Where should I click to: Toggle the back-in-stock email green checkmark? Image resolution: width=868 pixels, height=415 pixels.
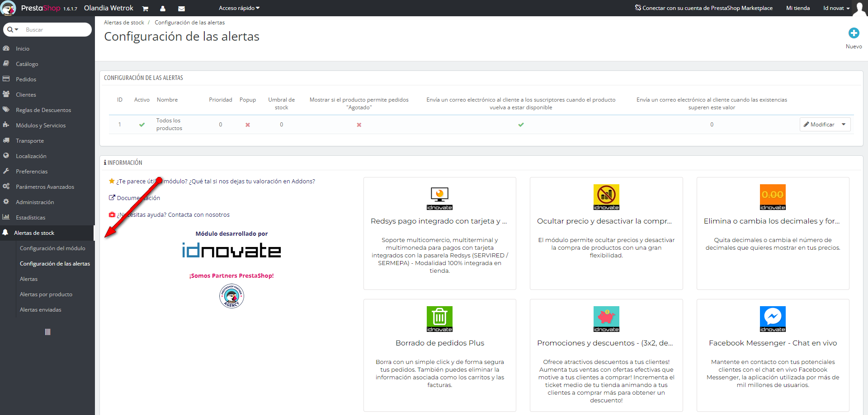[x=521, y=125]
